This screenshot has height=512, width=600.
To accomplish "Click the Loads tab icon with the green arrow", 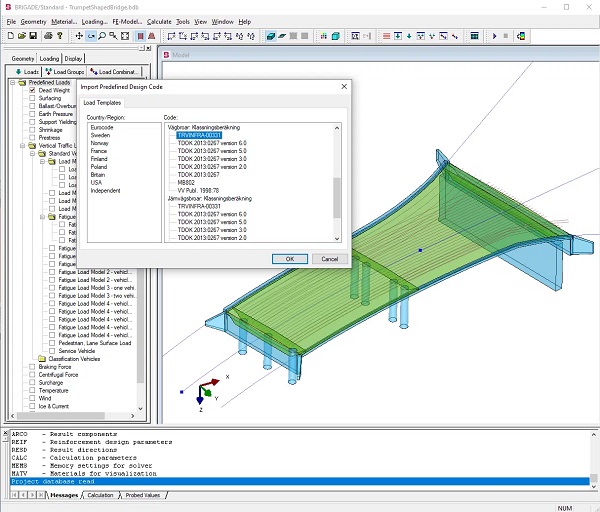I will [17, 72].
